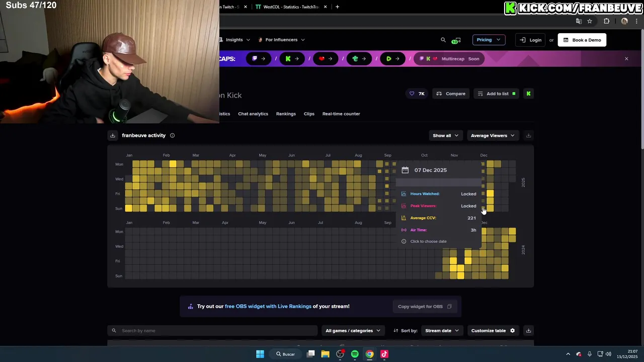The height and width of the screenshot is (362, 644).
Task: Open All games / categories filter
Action: click(x=353, y=330)
